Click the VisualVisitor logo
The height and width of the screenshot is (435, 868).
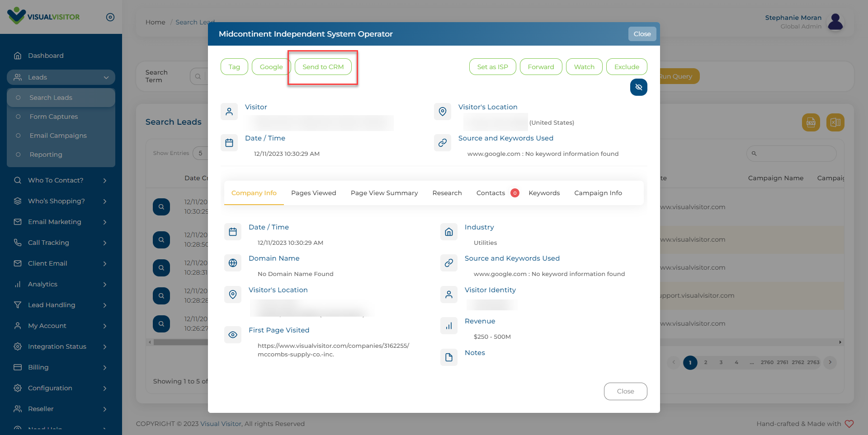43,16
